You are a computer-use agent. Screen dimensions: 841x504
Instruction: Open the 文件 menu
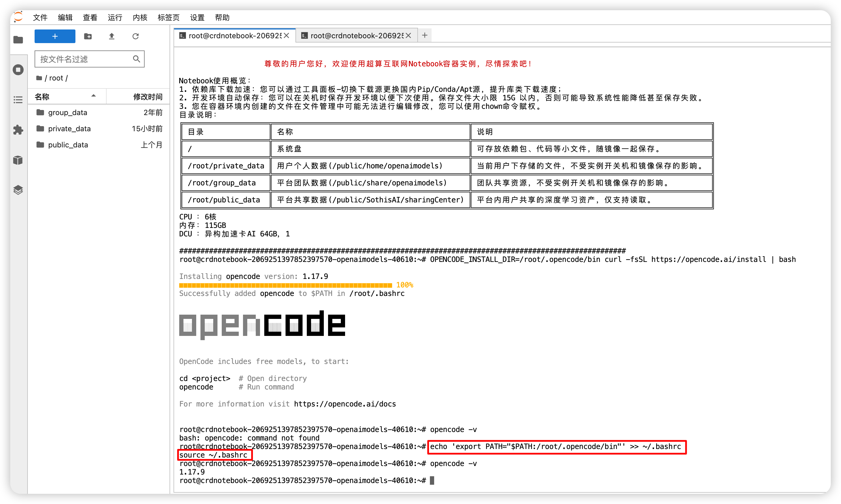pyautogui.click(x=40, y=17)
